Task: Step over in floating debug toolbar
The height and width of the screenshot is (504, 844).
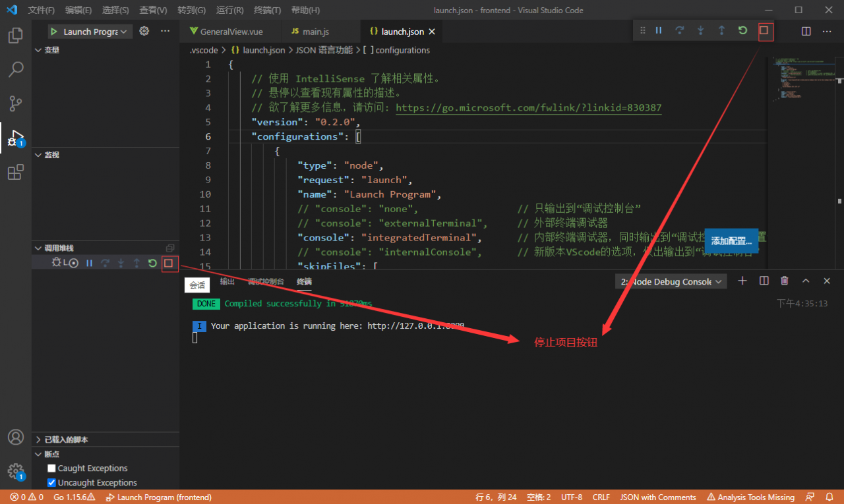Action: pyautogui.click(x=679, y=30)
